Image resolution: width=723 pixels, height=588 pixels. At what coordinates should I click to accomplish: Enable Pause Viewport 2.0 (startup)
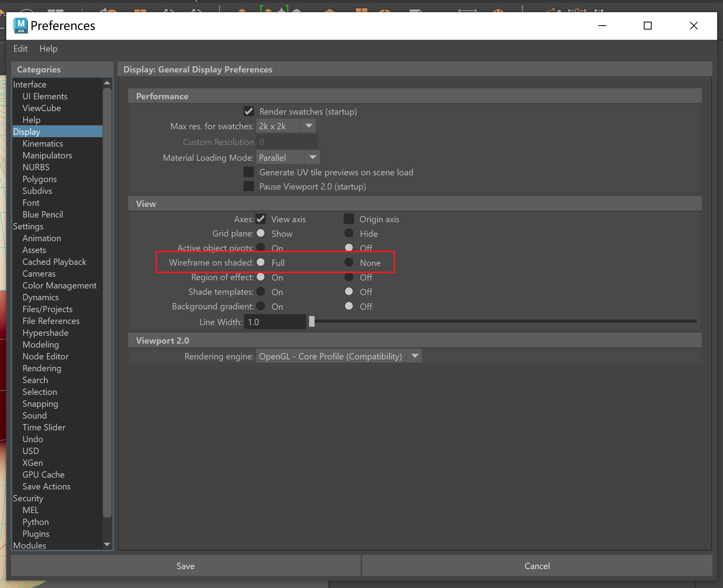pos(249,186)
